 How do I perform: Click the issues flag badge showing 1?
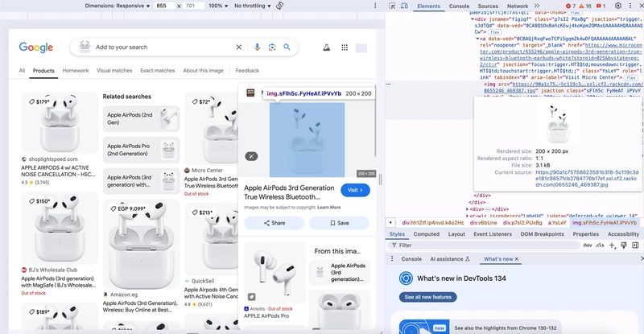(x=601, y=6)
